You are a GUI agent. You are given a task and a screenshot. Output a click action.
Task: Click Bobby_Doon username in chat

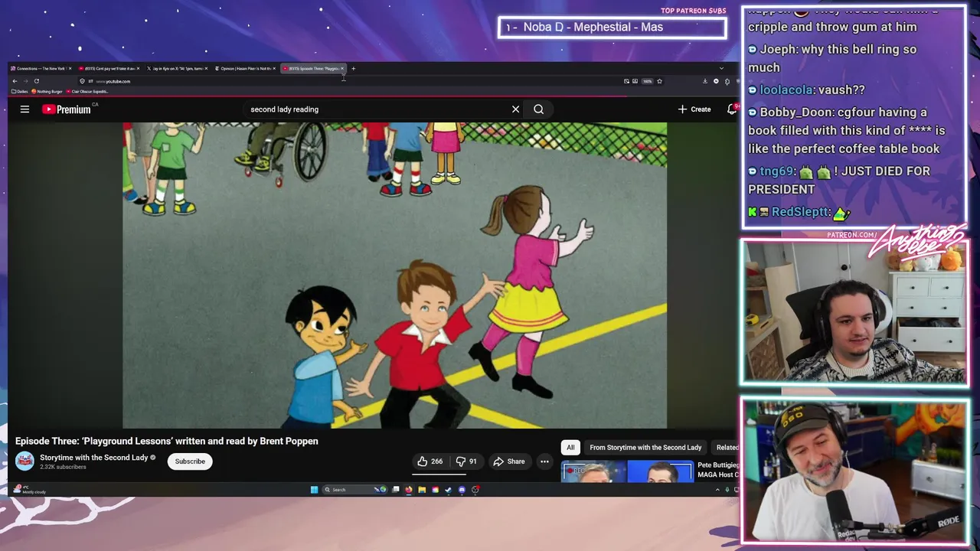point(796,112)
